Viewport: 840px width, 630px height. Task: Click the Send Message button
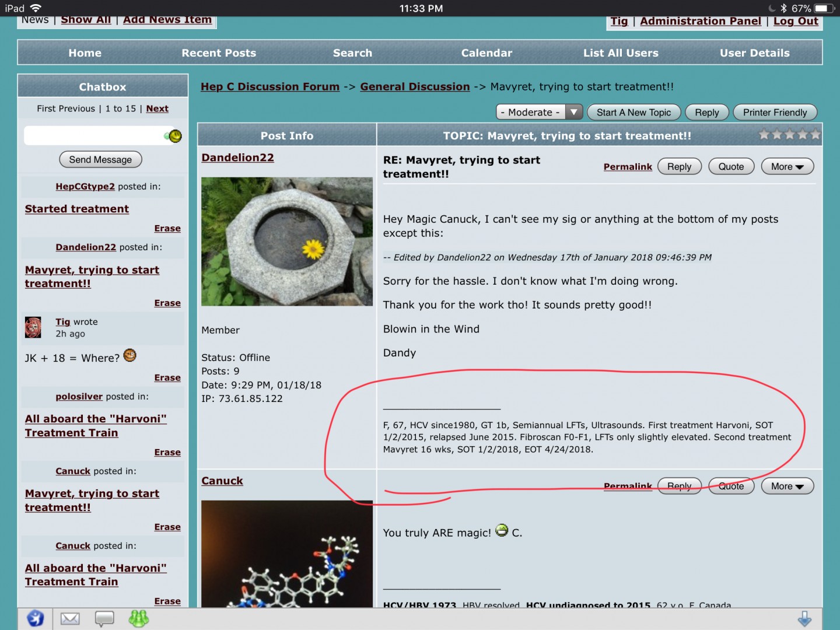point(100,160)
